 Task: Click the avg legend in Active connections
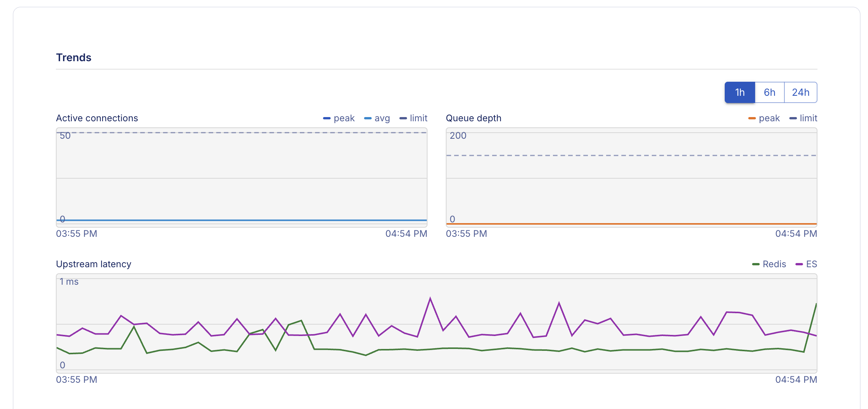pos(377,118)
